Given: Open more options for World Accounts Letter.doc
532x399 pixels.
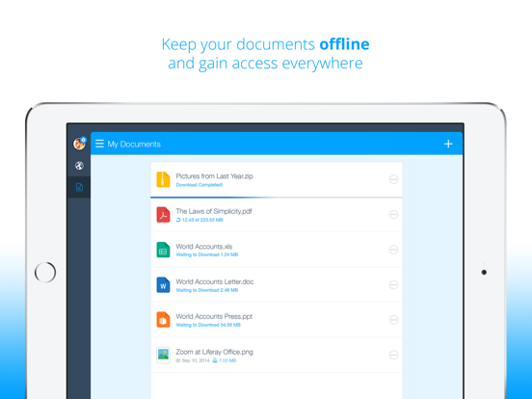Looking at the screenshot, I should (393, 284).
